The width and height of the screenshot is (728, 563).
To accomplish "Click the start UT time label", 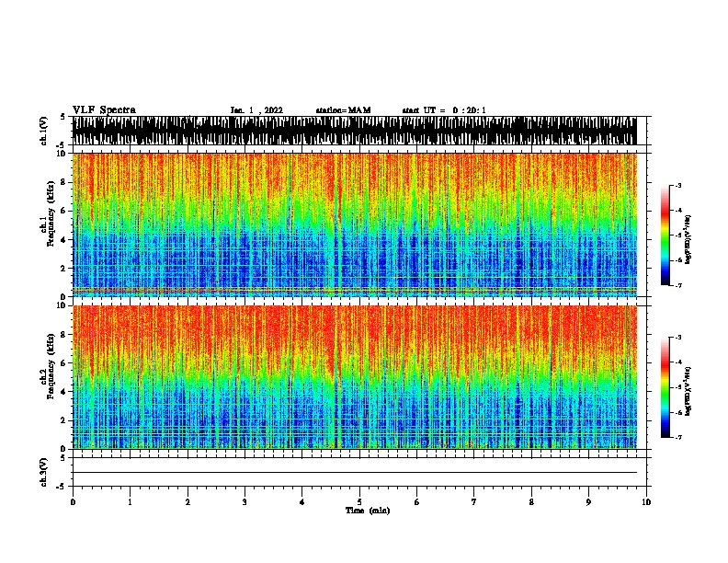I will 444,110.
